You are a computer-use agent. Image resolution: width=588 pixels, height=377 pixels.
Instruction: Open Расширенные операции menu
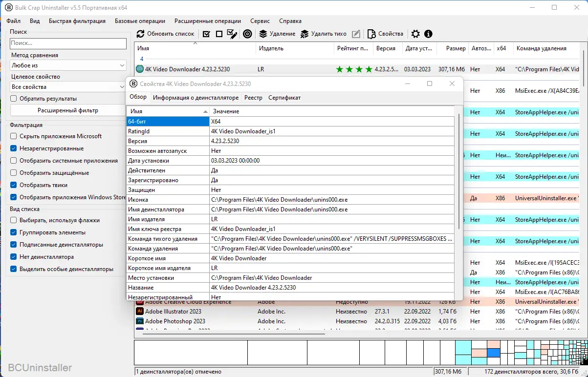coord(208,21)
